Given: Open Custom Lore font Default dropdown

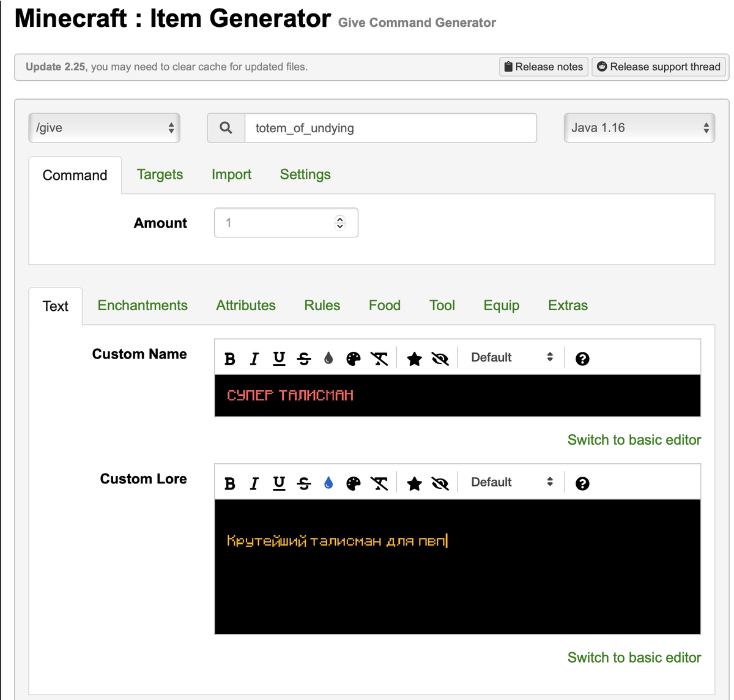Looking at the screenshot, I should pos(511,482).
